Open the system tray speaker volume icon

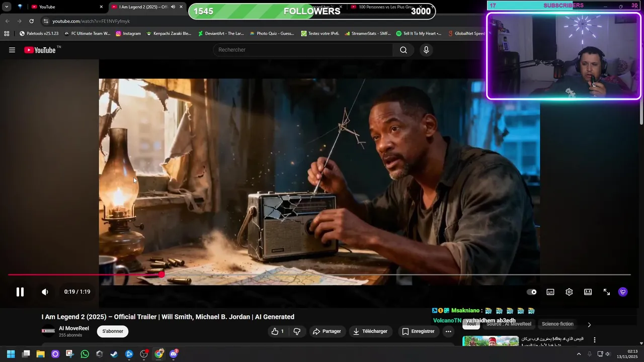pos(608,354)
